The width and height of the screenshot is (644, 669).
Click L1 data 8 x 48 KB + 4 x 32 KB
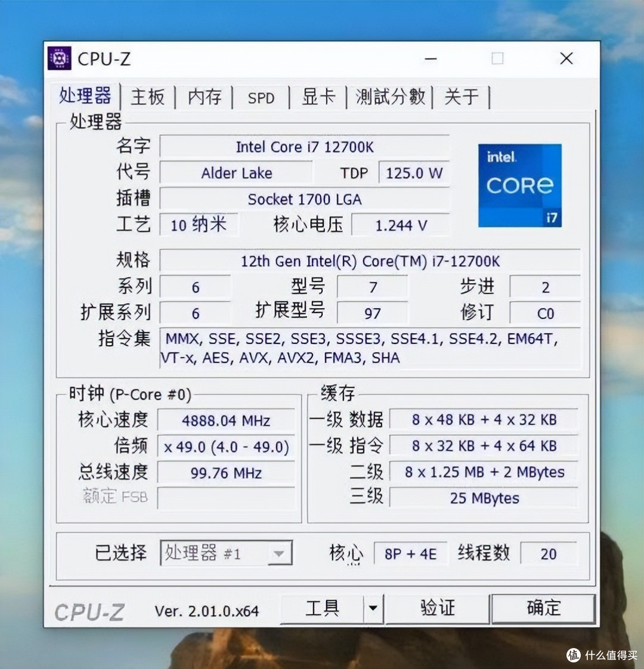coord(484,419)
